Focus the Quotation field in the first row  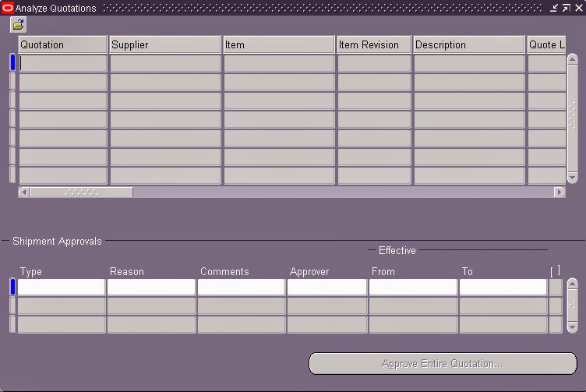(63, 63)
